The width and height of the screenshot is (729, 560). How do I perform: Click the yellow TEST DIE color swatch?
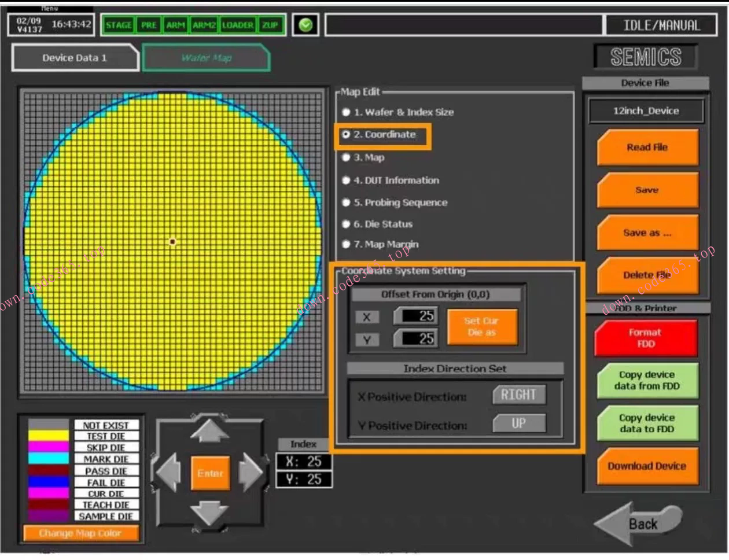(x=49, y=436)
